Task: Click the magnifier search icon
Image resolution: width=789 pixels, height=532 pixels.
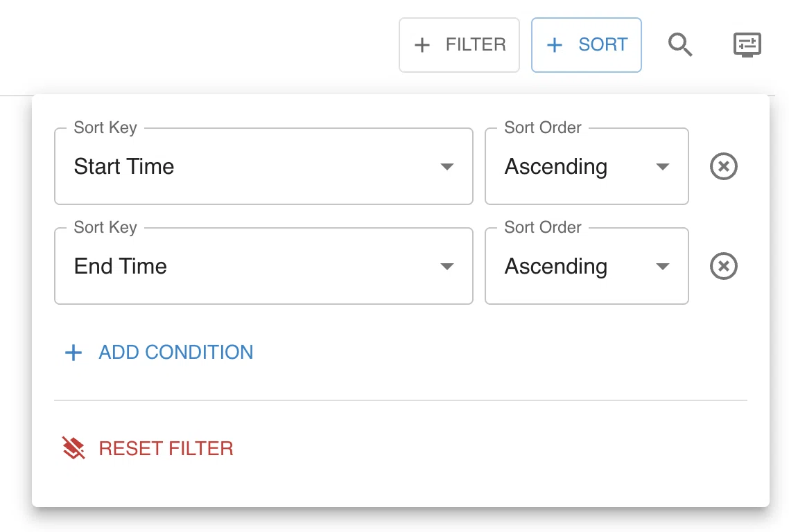Action: tap(680, 45)
